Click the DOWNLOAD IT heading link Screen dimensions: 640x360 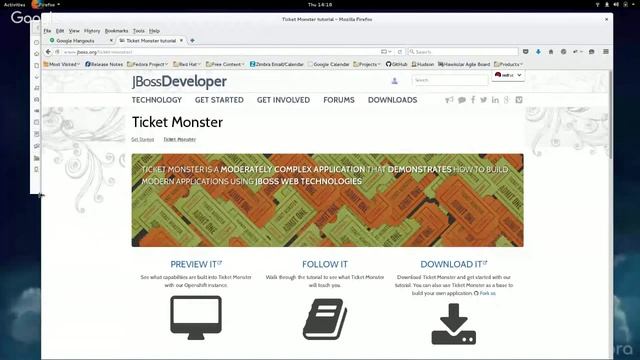[x=453, y=264]
